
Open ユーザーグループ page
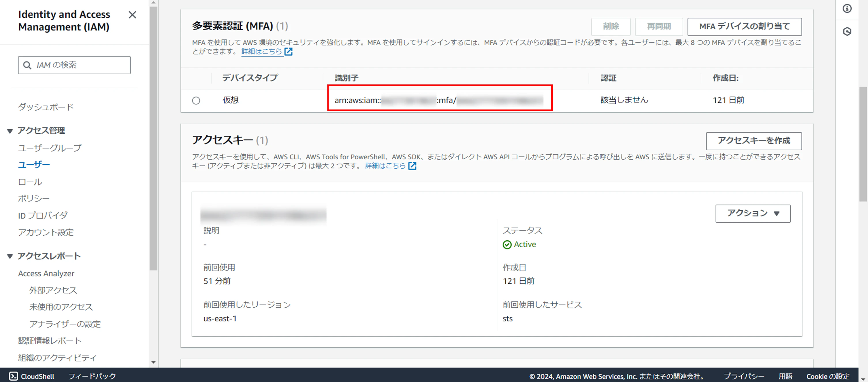(x=50, y=148)
